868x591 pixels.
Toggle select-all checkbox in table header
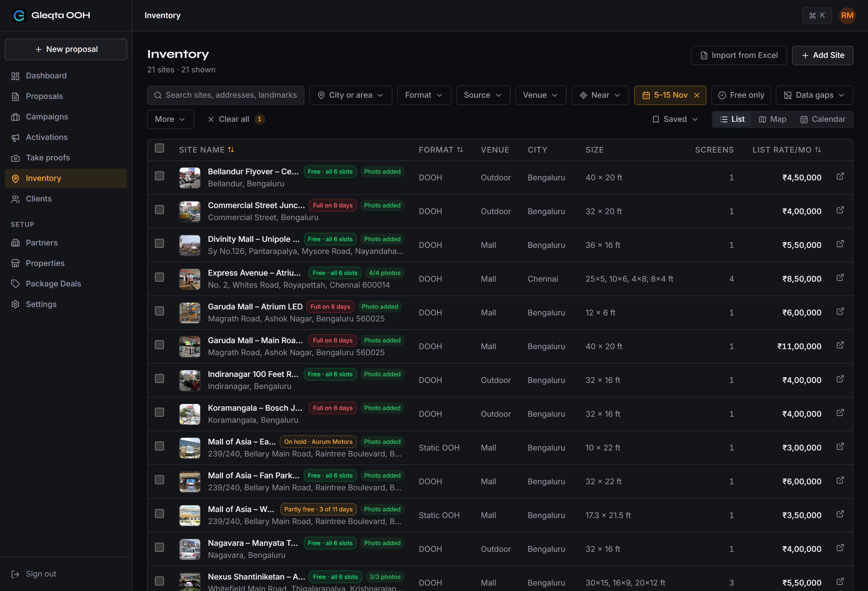click(x=159, y=148)
